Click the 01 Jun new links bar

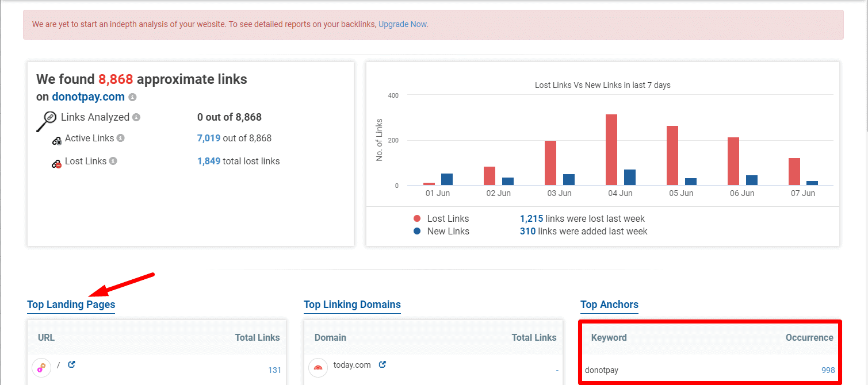(447, 179)
